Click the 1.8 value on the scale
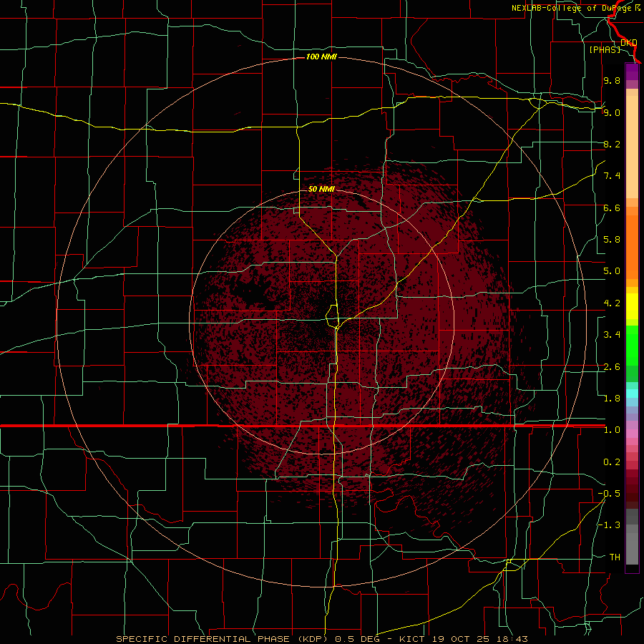Viewport: 644px width, 644px height. 612,399
